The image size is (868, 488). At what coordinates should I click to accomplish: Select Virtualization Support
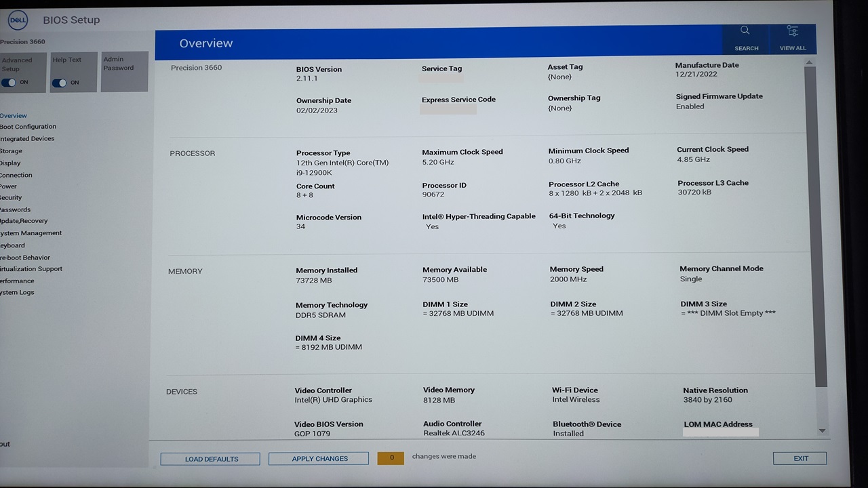click(x=30, y=268)
